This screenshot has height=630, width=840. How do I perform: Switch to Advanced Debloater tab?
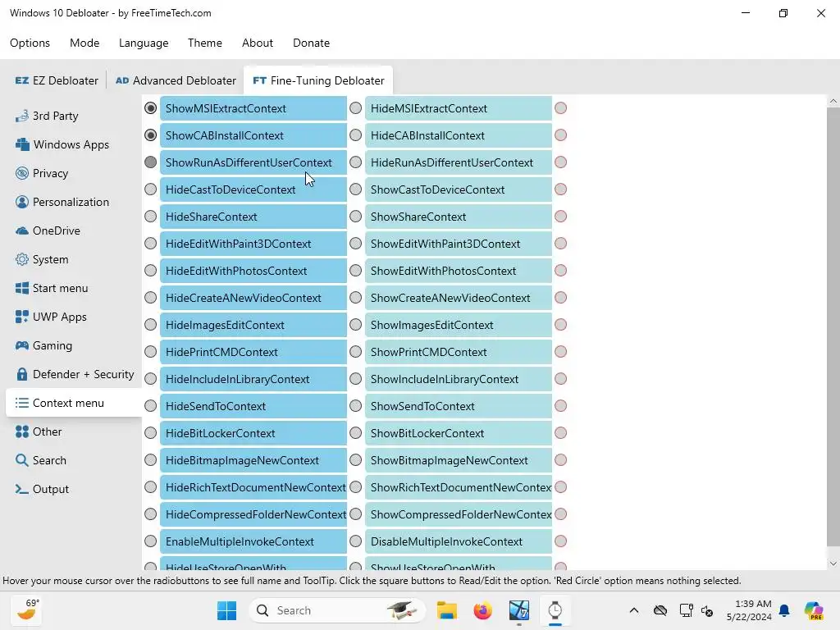point(176,80)
